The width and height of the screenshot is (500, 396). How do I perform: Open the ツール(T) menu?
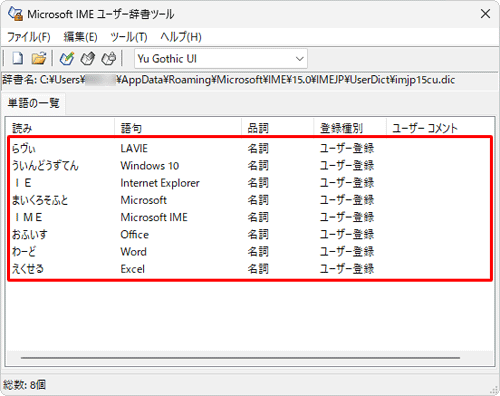[x=129, y=37]
